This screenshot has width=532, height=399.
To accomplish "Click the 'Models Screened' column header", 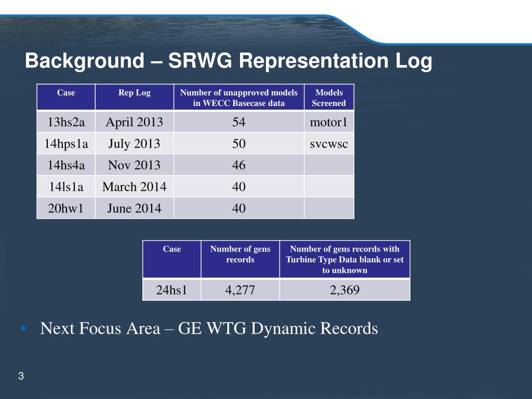I will coord(329,97).
